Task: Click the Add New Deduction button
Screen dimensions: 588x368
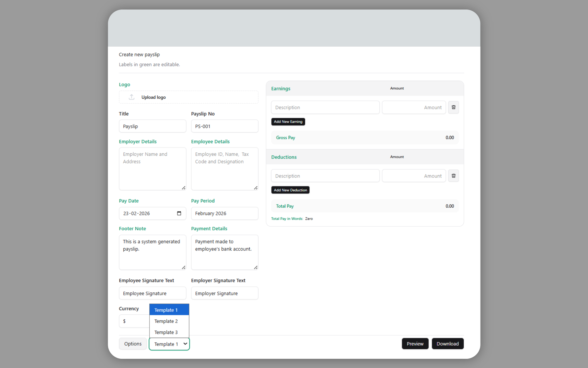Action: click(x=290, y=190)
